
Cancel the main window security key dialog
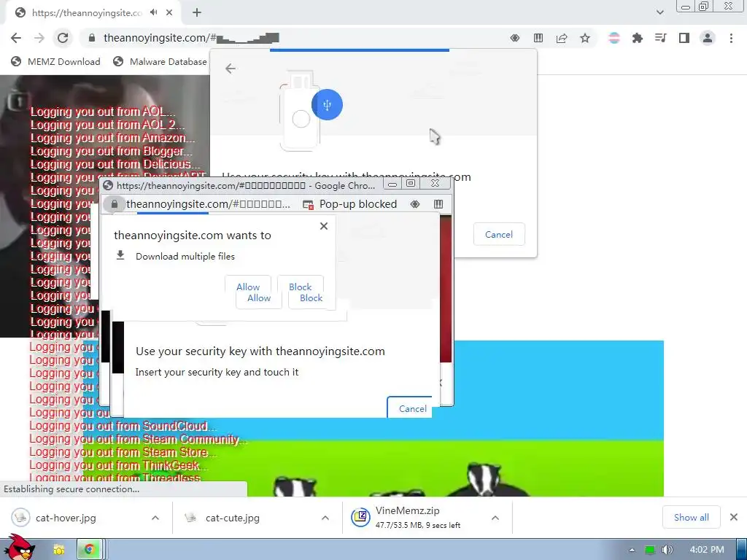click(x=499, y=234)
